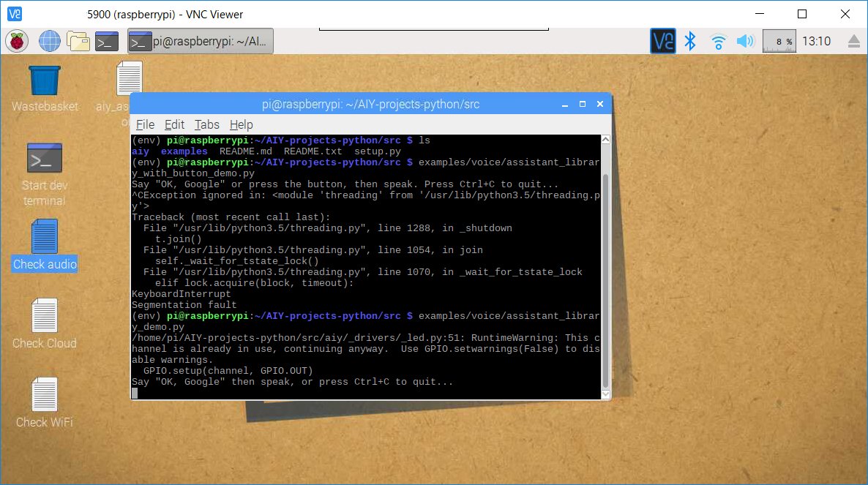Open the VNC Server tray icon
Image resolution: width=868 pixels, height=485 pixels.
(662, 42)
